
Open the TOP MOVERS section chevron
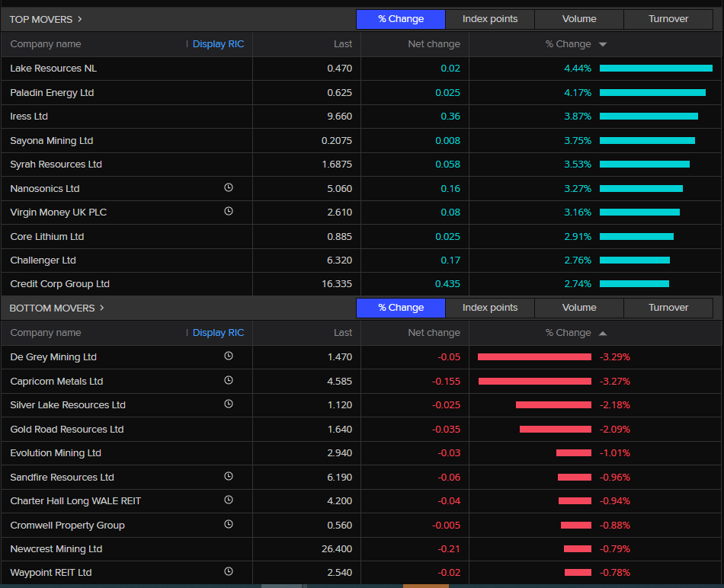coord(80,19)
